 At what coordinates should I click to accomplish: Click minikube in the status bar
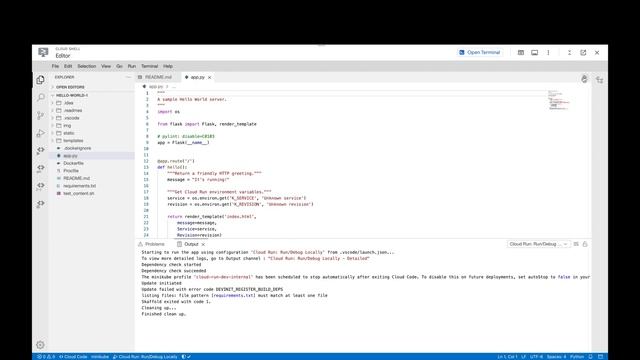point(100,357)
